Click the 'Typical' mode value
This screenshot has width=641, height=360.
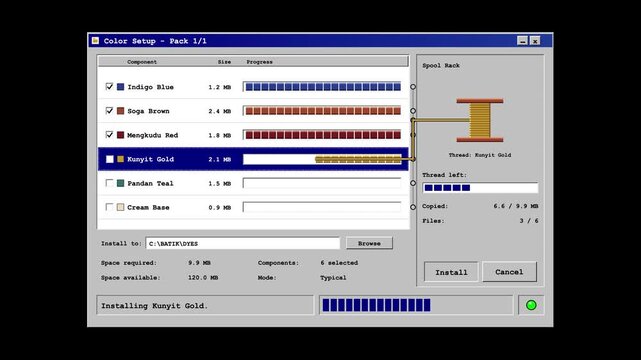click(333, 277)
